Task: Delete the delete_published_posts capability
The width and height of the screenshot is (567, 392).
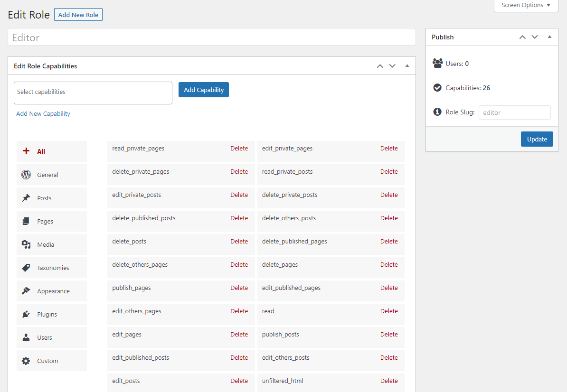Action: tap(239, 218)
